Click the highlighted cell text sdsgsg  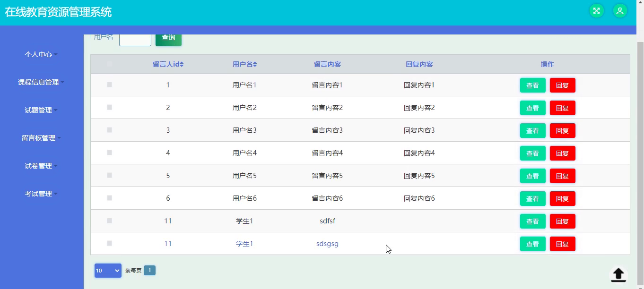pos(327,244)
